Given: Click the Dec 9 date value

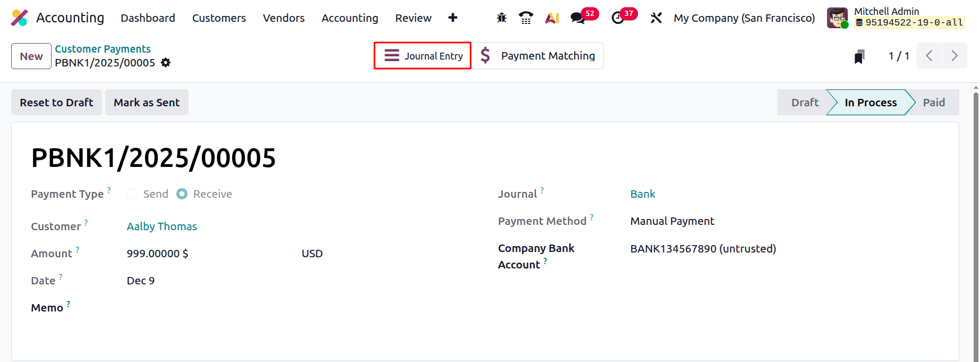Looking at the screenshot, I should [141, 281].
